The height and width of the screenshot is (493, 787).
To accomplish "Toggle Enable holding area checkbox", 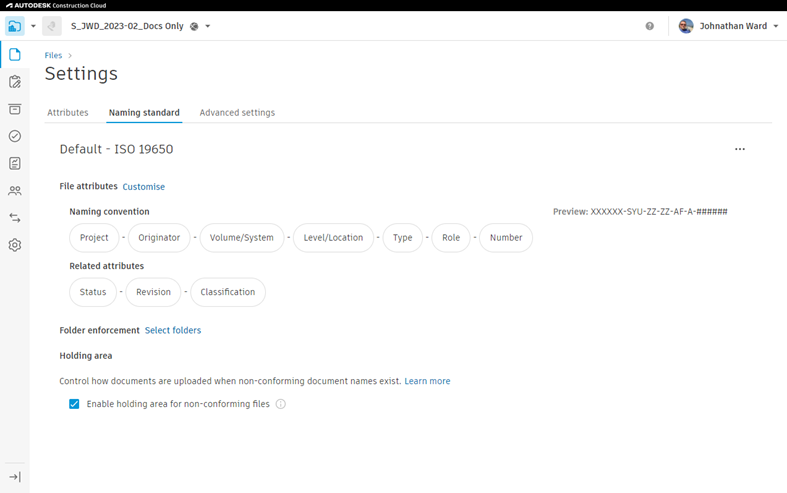I will (74, 404).
